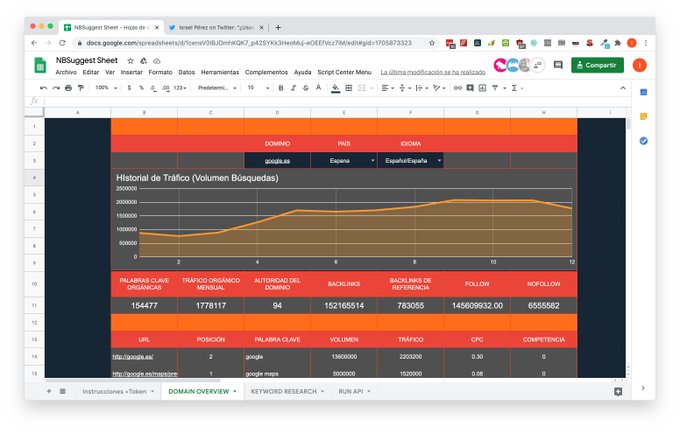This screenshot has height=433, width=680.
Task: Move document with folder icon
Action: pos(144,61)
